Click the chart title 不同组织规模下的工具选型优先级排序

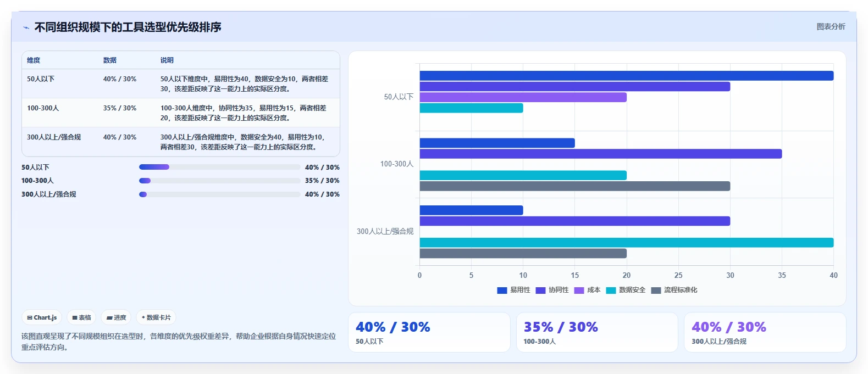coord(128,27)
